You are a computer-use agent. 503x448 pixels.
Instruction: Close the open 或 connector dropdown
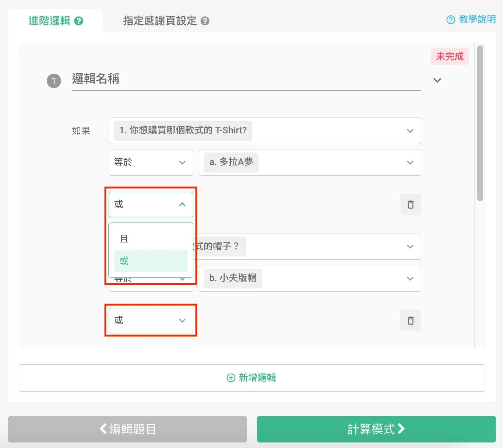pyautogui.click(x=151, y=204)
